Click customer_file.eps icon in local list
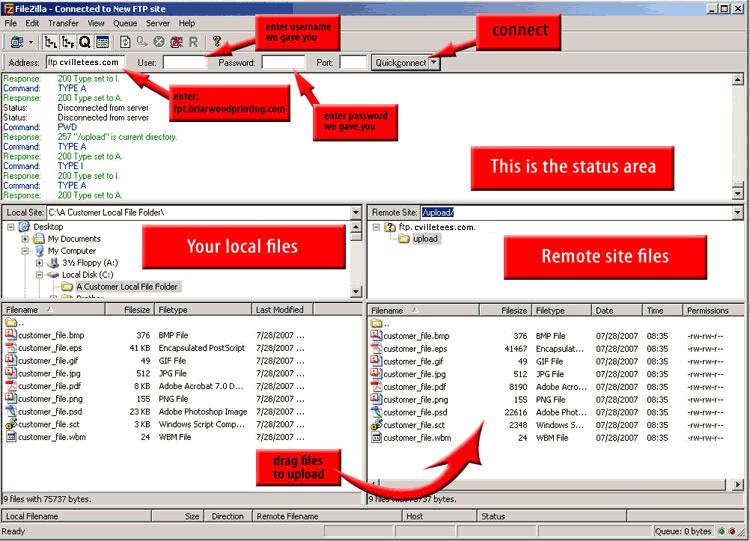Screen dimensions: 750x541 click(x=11, y=348)
